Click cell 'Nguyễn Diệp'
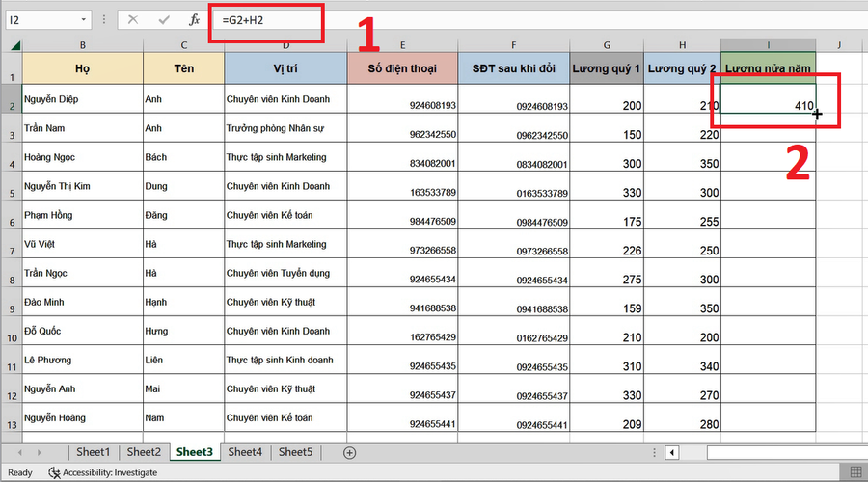 point(83,99)
